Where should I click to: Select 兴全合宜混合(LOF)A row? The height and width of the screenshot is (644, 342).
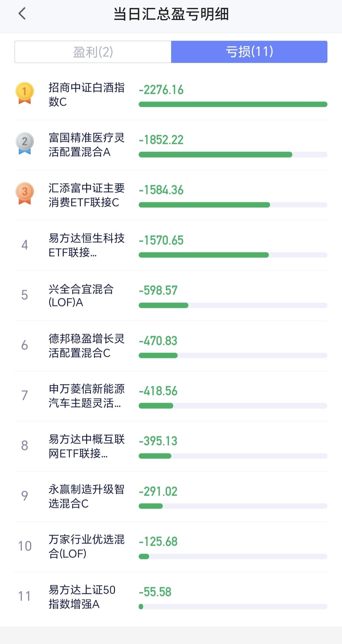(x=171, y=296)
